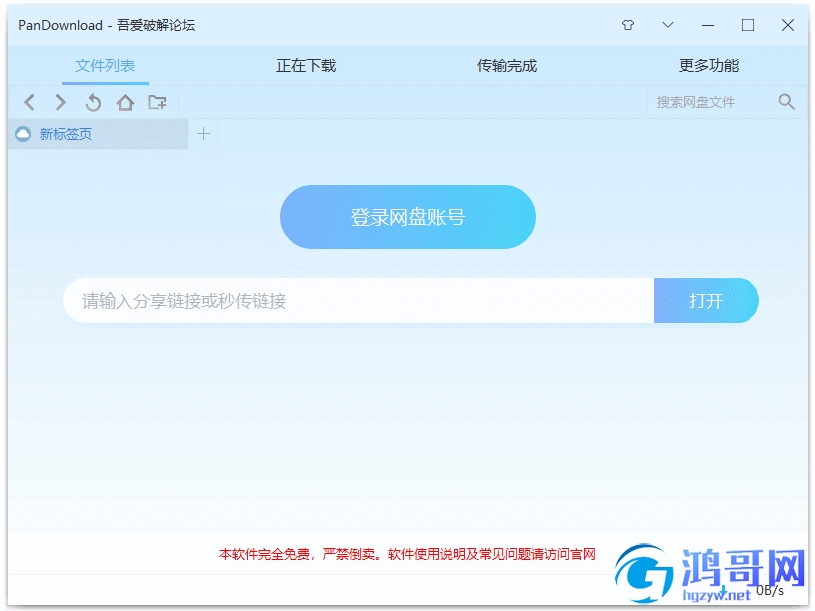Go forward with the right arrow icon
Screen dimensions: 815x611
[x=61, y=102]
